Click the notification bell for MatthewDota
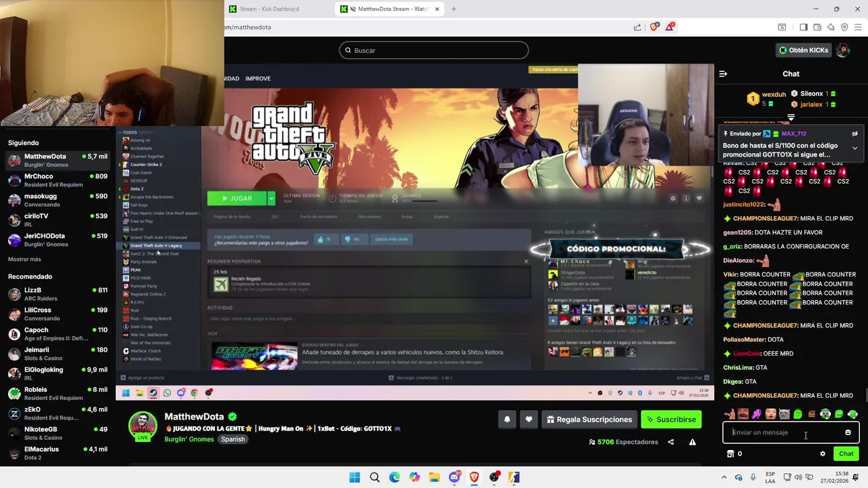The height and width of the screenshot is (488, 868). (x=507, y=420)
